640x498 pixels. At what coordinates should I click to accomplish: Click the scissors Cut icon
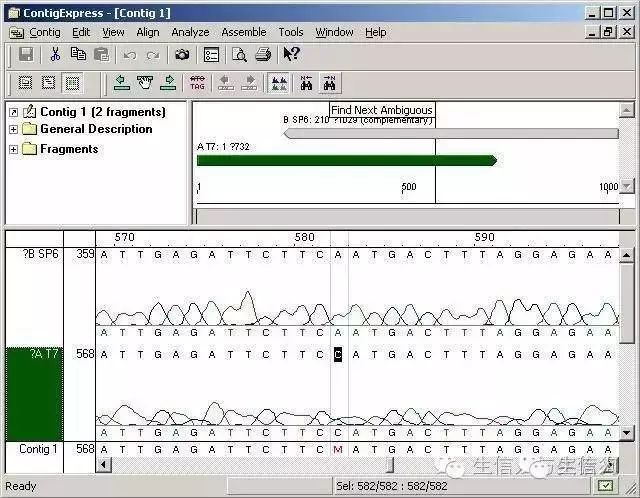[55, 54]
